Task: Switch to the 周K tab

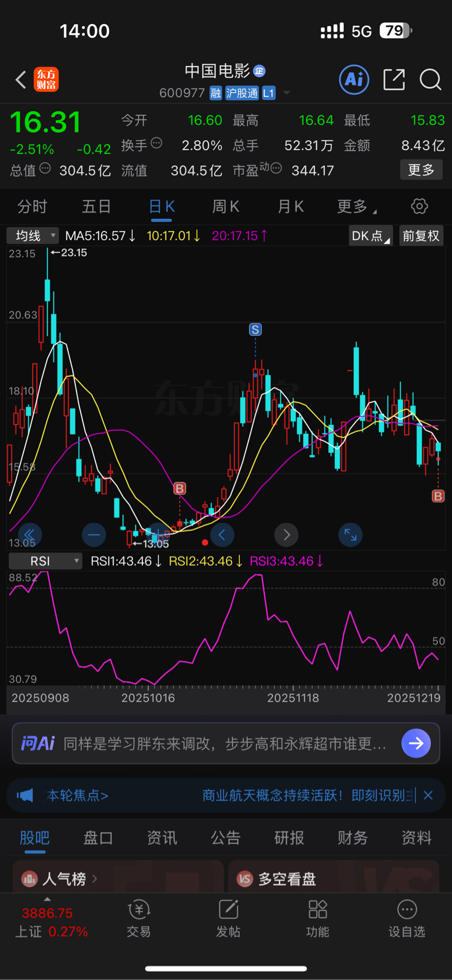Action: click(x=226, y=207)
